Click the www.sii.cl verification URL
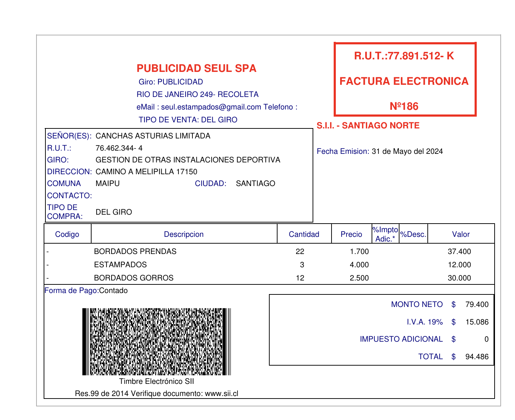 click(221, 394)
